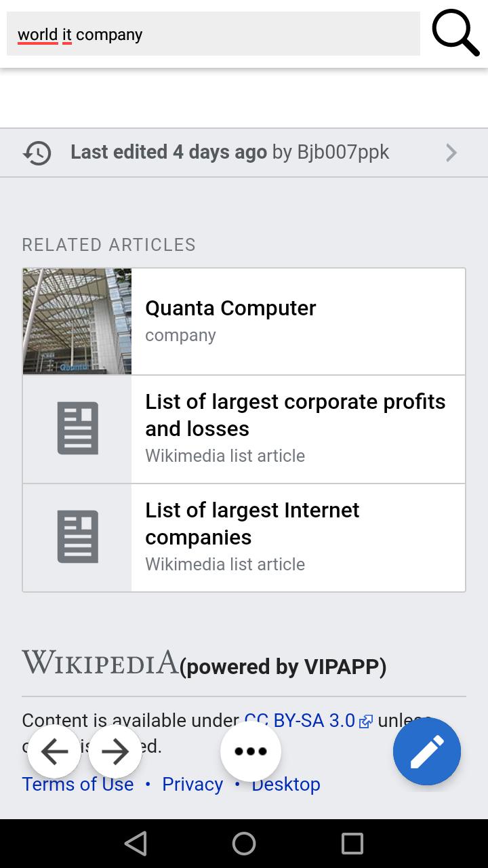Open List of largest corporate profits and losses

pyautogui.click(x=296, y=415)
